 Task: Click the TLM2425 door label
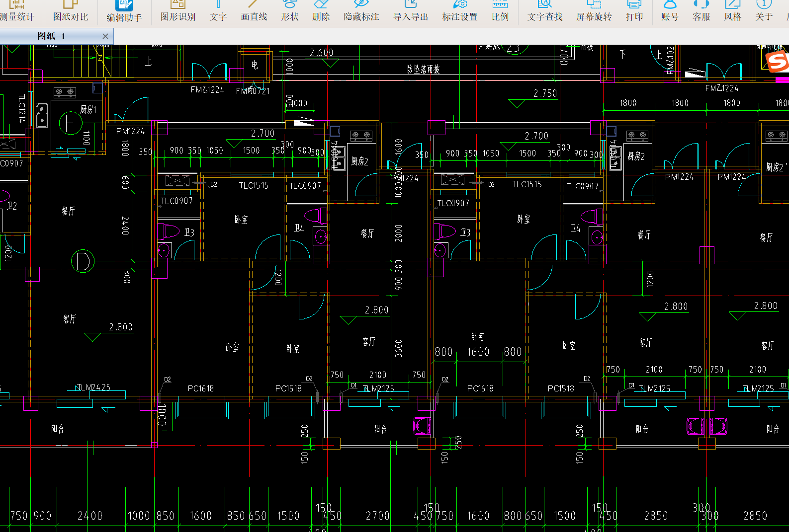pos(93,387)
